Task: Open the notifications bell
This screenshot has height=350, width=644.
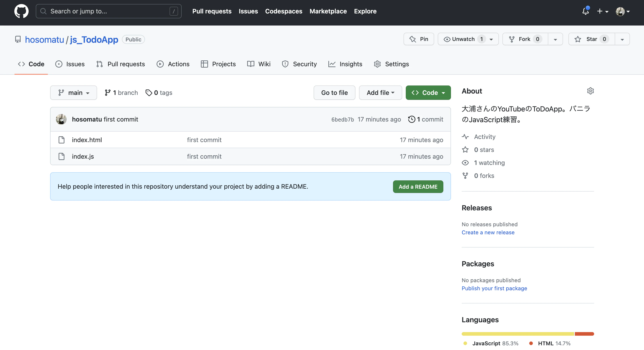Action: [x=585, y=11]
